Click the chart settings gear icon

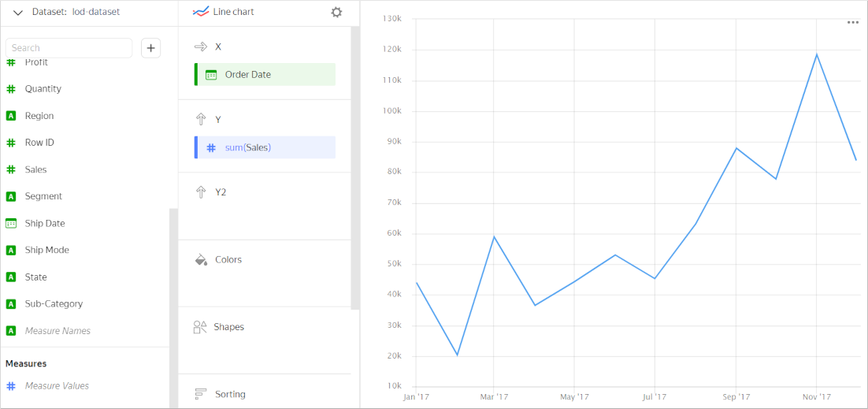336,13
